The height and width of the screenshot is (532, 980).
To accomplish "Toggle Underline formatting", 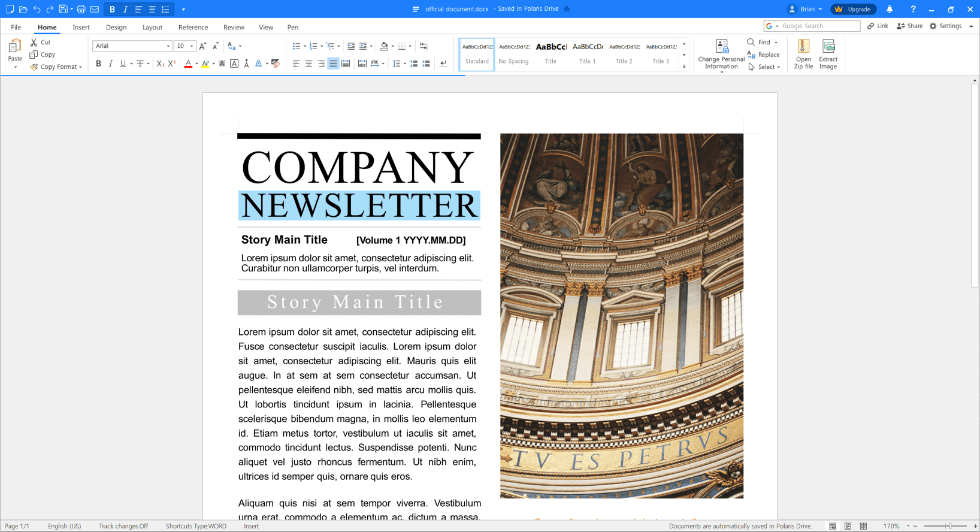I will 123,64.
